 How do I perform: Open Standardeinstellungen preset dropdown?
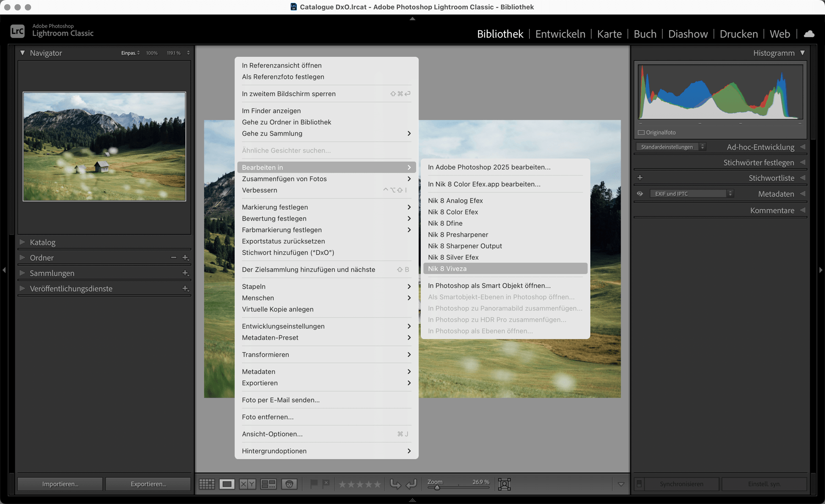click(x=671, y=147)
